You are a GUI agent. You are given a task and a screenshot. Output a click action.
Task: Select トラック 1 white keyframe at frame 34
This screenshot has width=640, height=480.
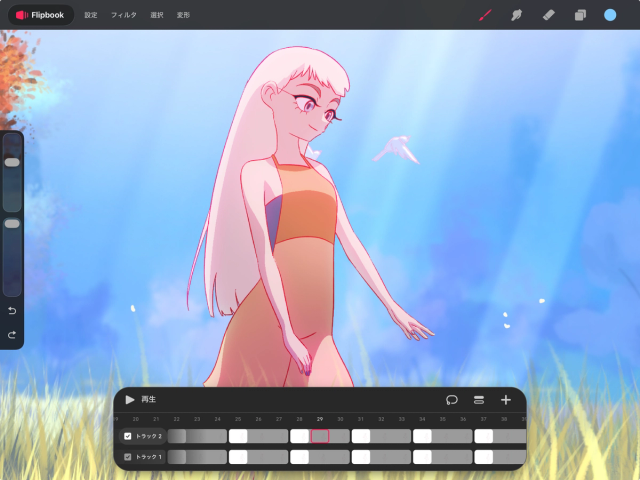coord(422,457)
